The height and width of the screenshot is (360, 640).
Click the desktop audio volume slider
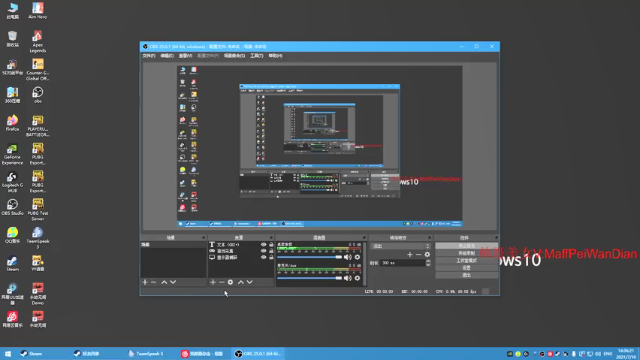[x=309, y=257]
